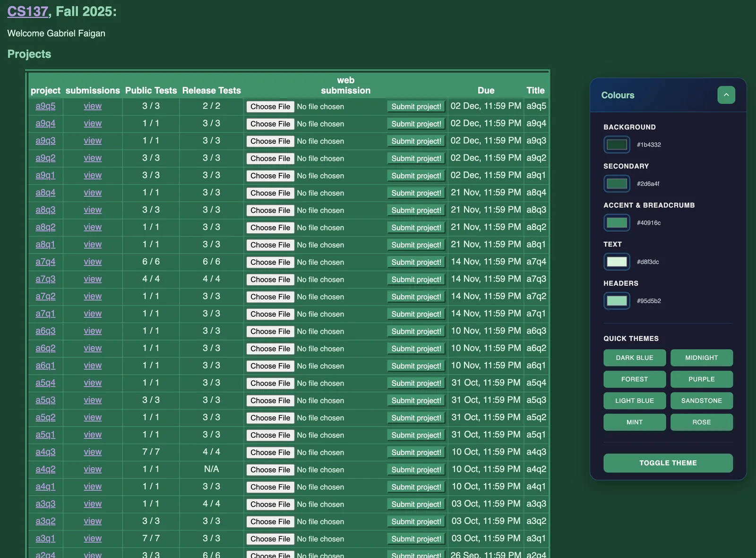
Task: Open the Headers colour swatch picker
Action: [x=617, y=301]
